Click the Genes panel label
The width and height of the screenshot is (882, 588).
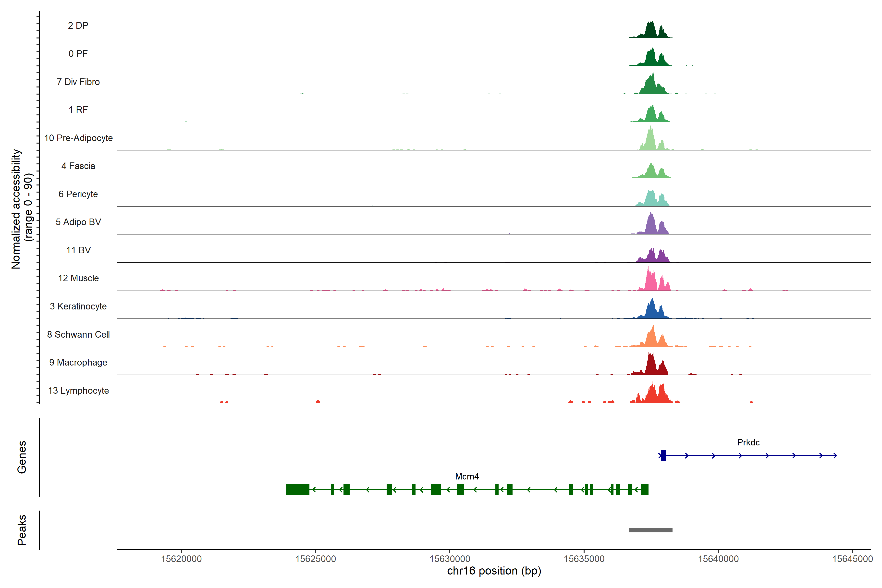[x=22, y=457]
